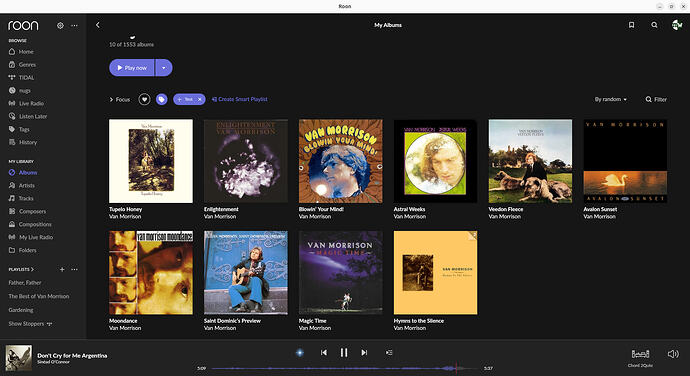Open the Astral Weeks album cover
690x376 pixels.
pyautogui.click(x=436, y=161)
